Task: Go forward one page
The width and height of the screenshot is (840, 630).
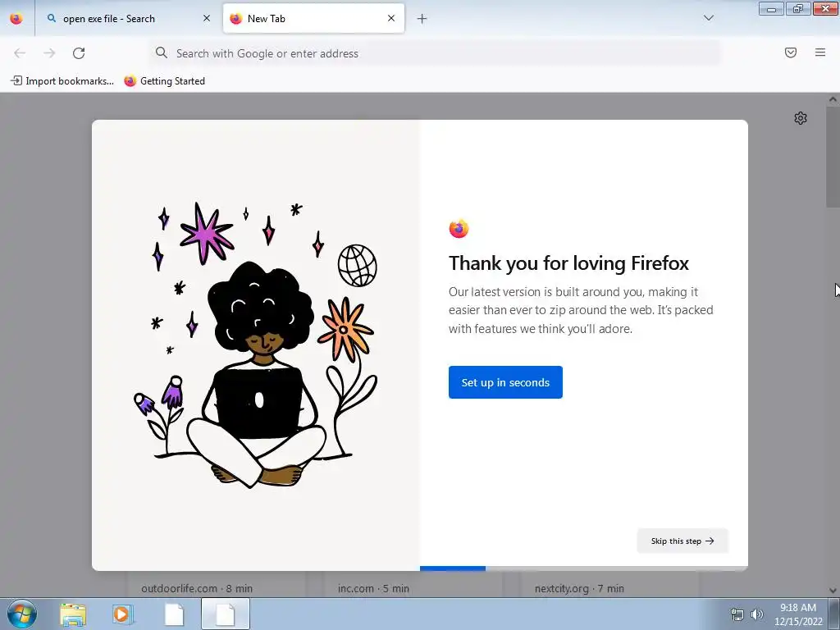Action: point(49,53)
